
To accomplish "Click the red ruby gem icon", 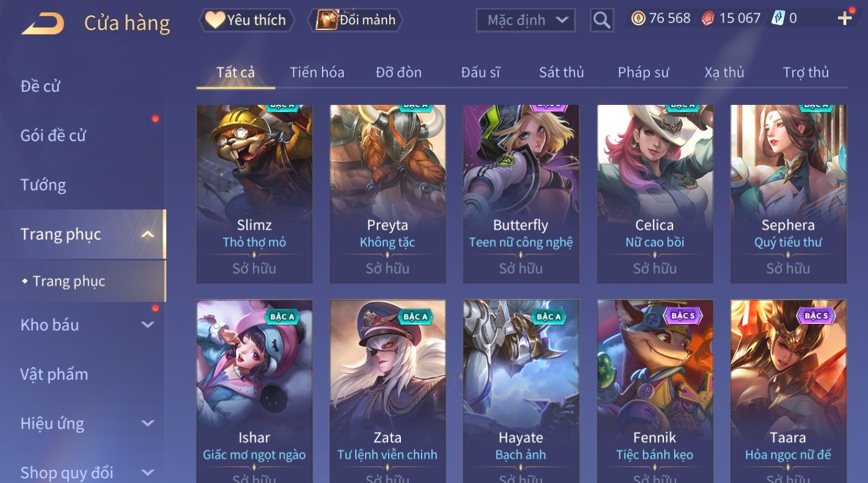I will click(708, 18).
